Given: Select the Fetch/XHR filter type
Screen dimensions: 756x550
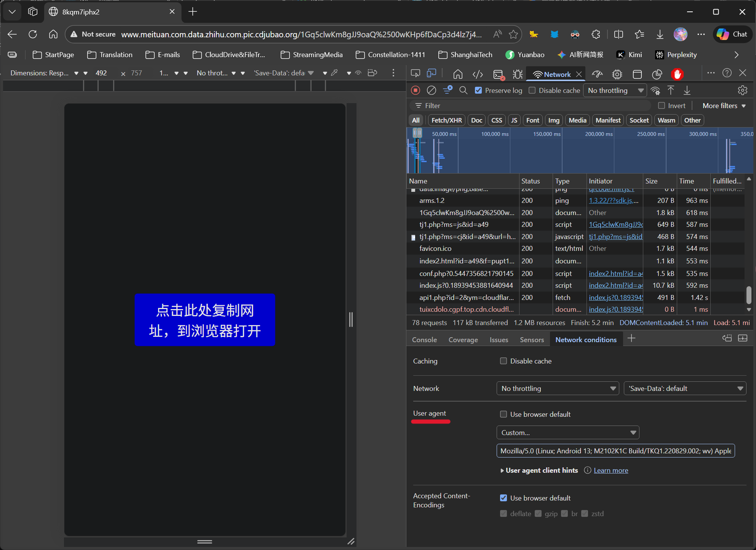Looking at the screenshot, I should [x=446, y=120].
